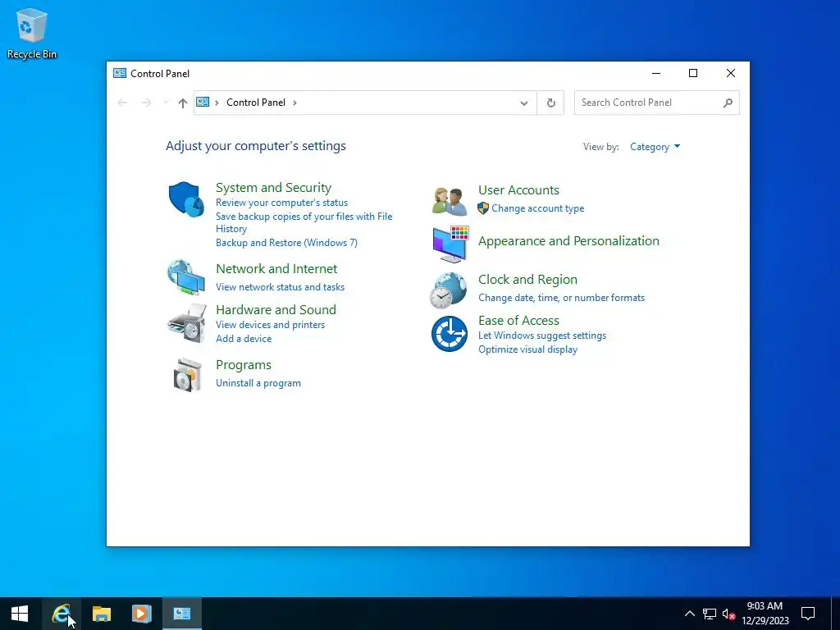Open the Windows Start menu
Screen dimensions: 840x630
(20, 614)
